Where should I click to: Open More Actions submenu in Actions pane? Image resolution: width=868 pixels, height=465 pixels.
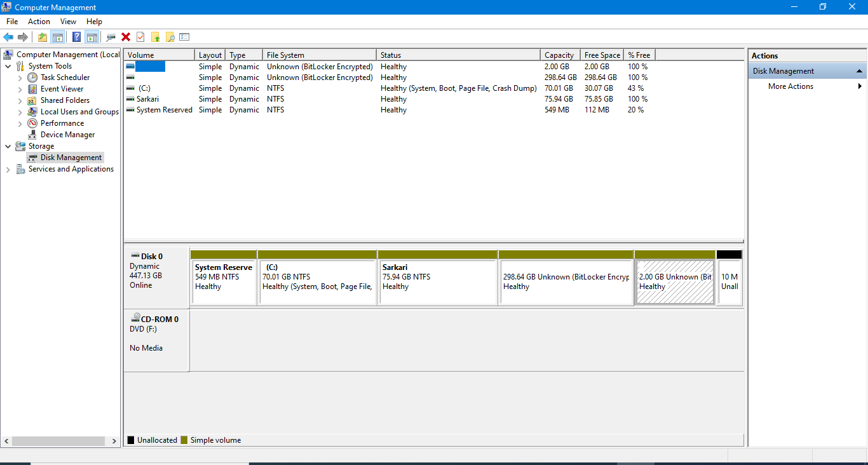(790, 86)
